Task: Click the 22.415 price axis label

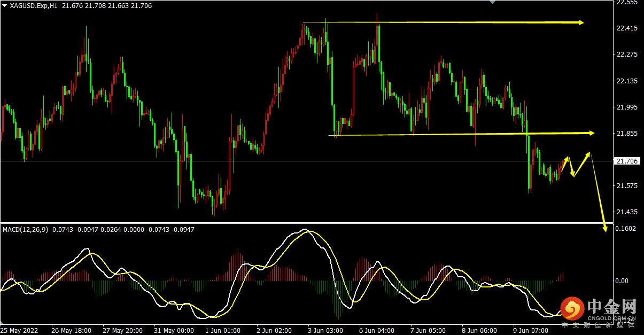Action: 627,28
